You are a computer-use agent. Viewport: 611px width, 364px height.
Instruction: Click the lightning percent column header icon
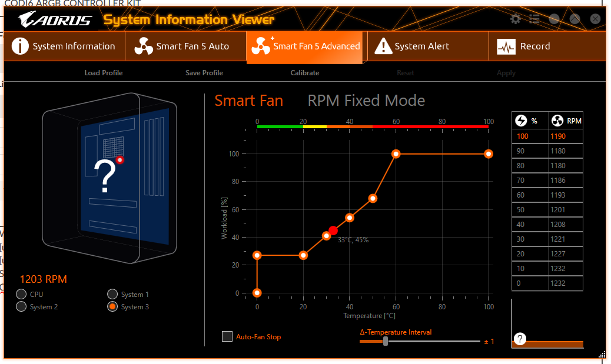coord(521,121)
